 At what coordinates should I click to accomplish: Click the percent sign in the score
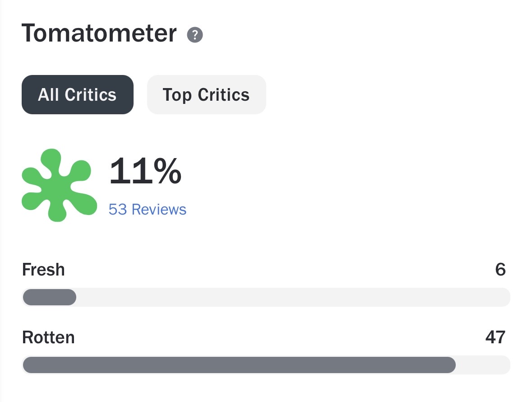pyautogui.click(x=166, y=172)
